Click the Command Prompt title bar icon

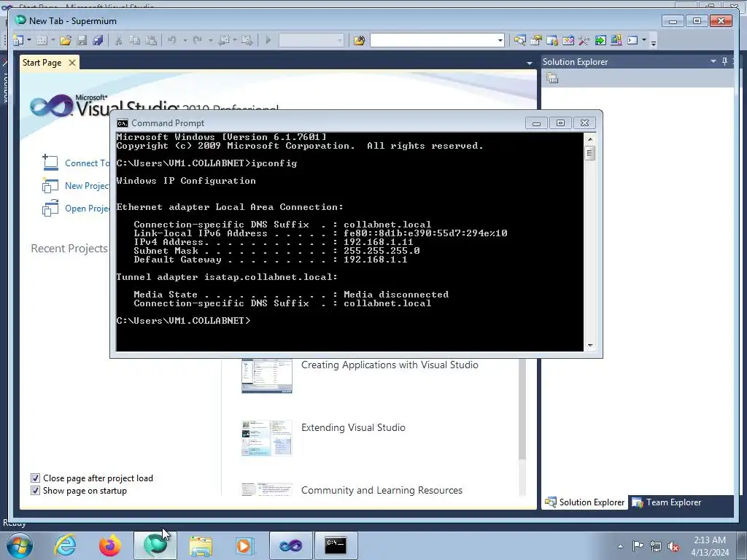(123, 123)
